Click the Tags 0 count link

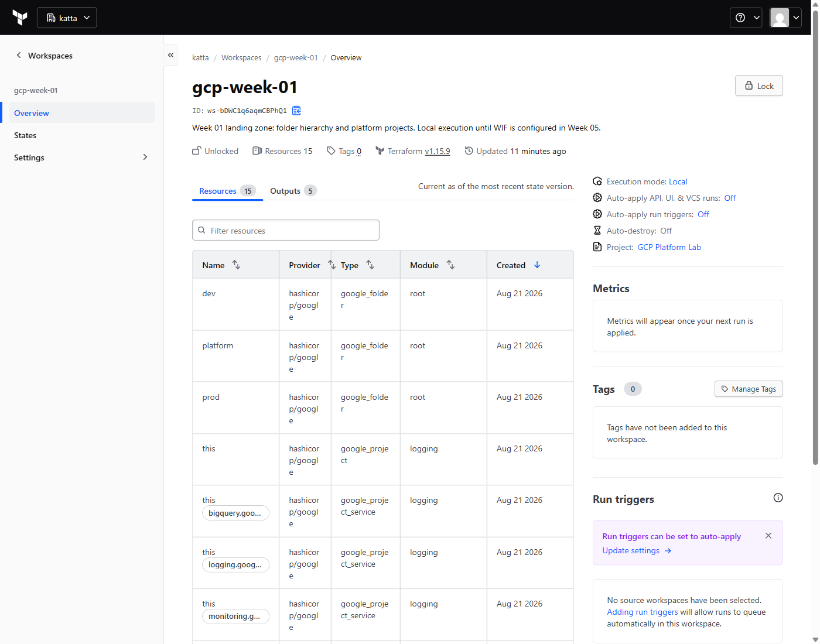click(x=359, y=151)
